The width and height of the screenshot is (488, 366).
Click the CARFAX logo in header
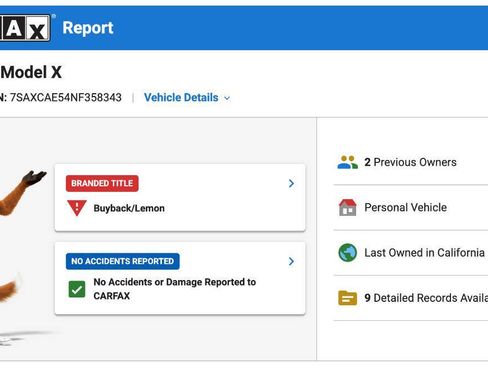click(x=25, y=28)
